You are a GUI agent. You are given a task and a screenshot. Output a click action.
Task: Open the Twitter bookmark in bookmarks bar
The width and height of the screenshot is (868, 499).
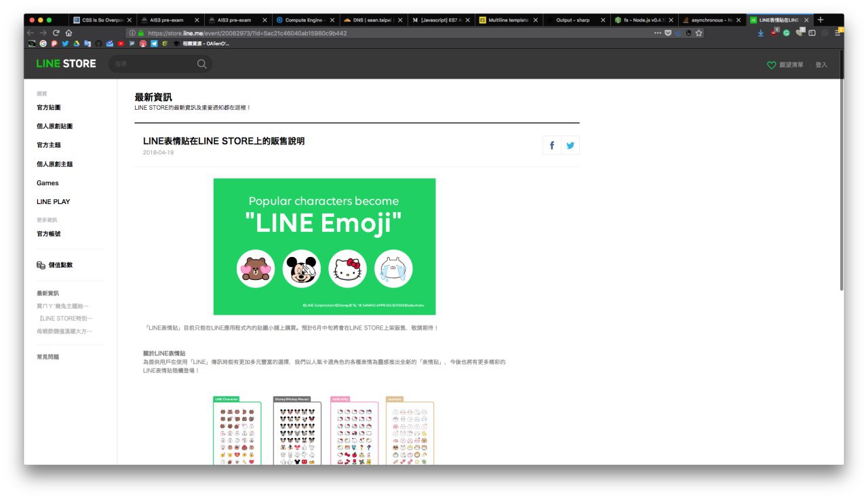[x=65, y=43]
